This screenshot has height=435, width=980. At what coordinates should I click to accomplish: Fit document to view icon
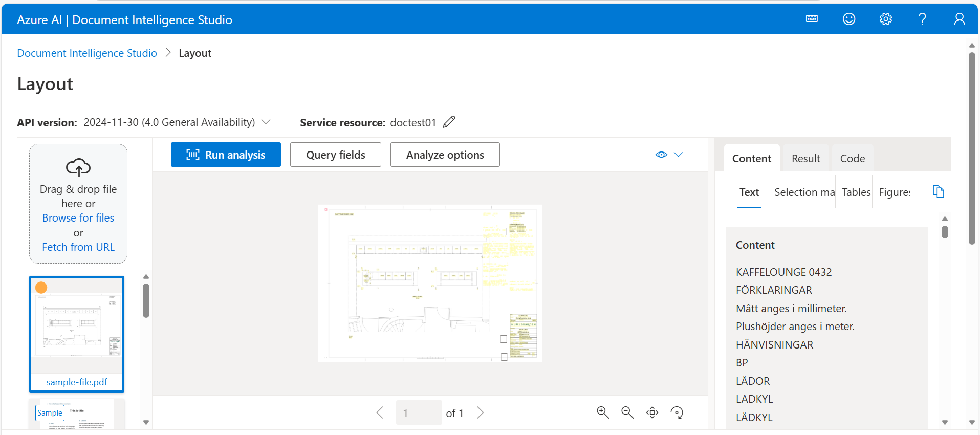pos(652,412)
